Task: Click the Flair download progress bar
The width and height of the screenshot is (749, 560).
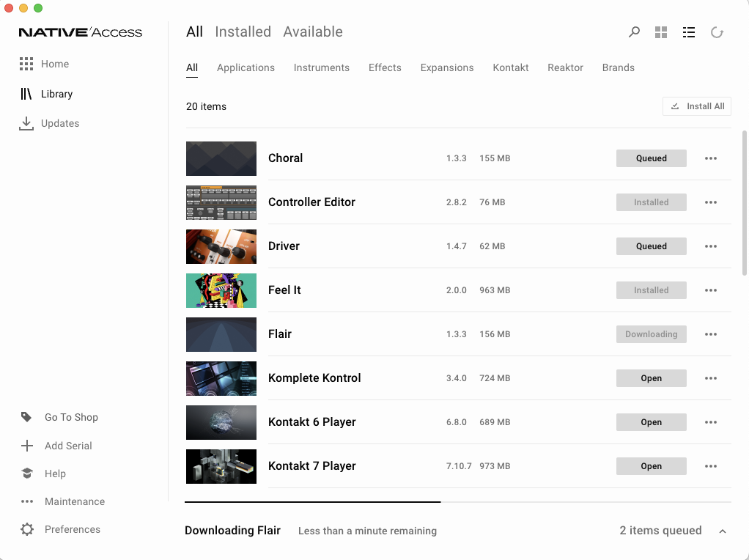Action: [457, 501]
